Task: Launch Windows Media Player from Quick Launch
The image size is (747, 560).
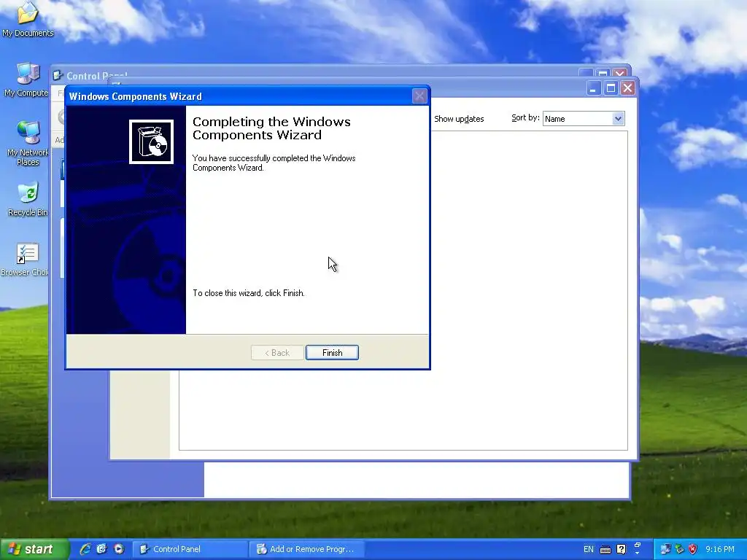Action: [119, 549]
